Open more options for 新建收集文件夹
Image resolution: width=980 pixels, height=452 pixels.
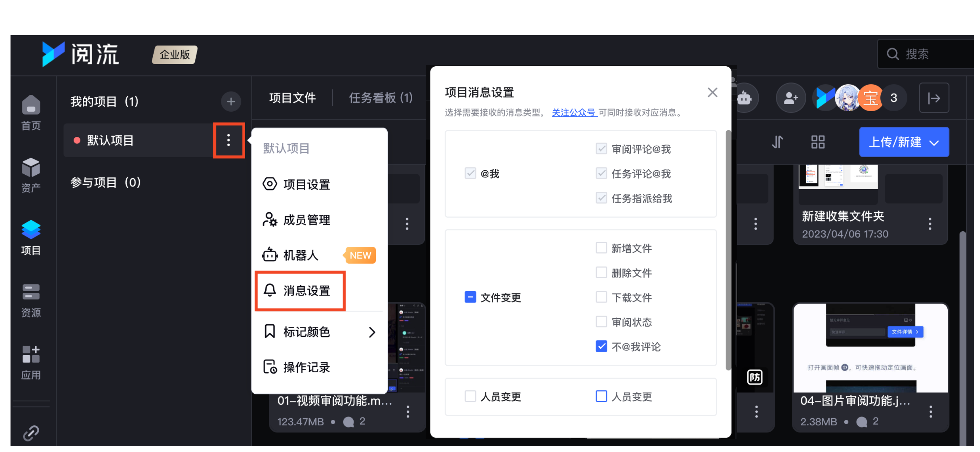tap(930, 224)
